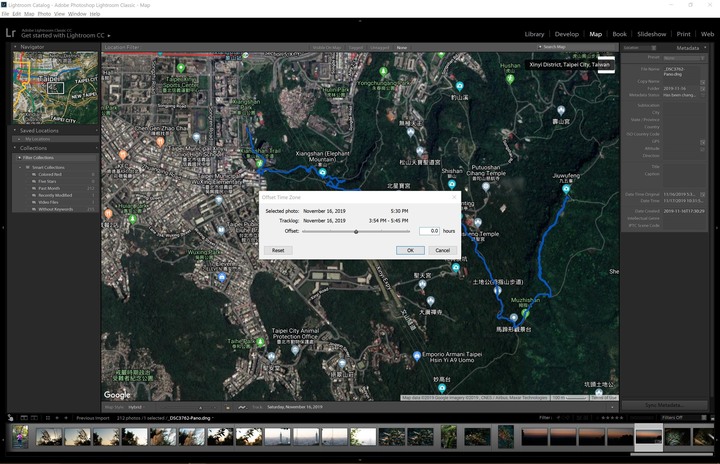Adjust the Offset hours slider handle
The height and width of the screenshot is (464, 720).
pyautogui.click(x=356, y=232)
